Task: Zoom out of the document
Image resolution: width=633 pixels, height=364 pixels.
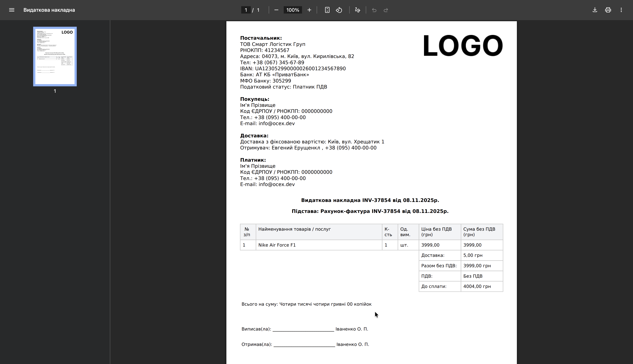Action: [276, 10]
